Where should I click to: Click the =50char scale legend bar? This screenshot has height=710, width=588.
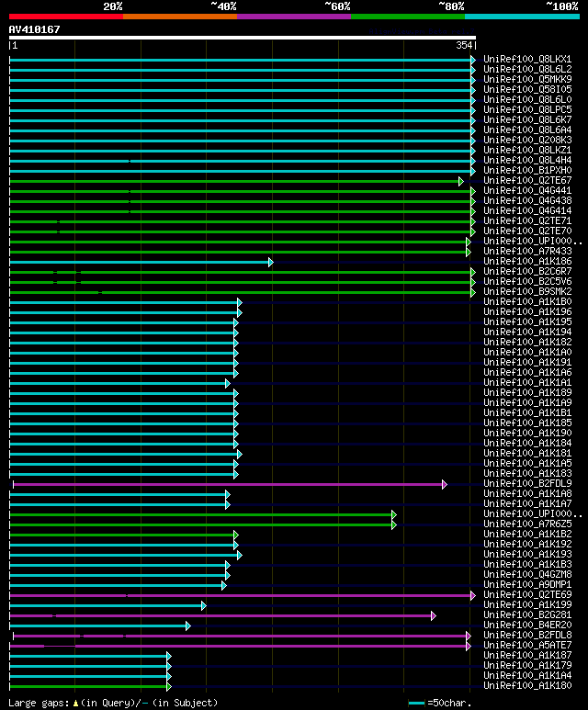tap(416, 704)
